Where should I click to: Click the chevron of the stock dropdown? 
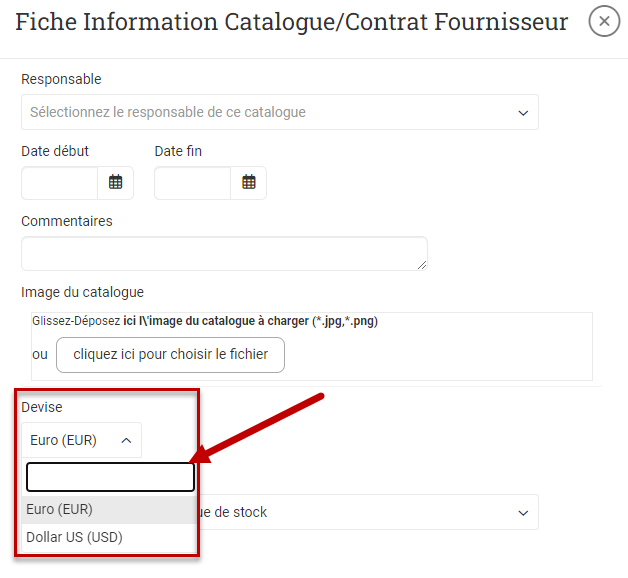click(x=522, y=512)
